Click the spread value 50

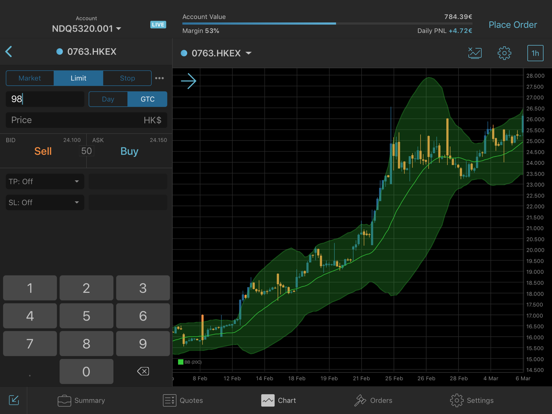coord(87,151)
